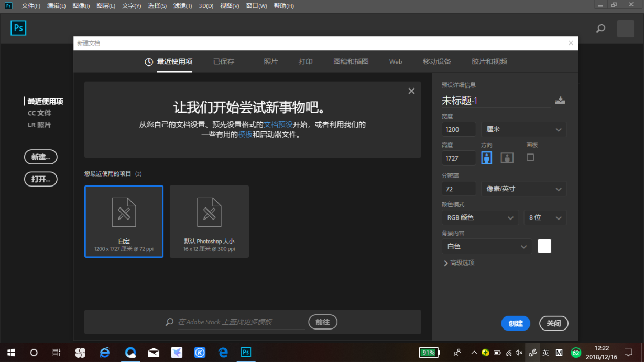Open the width unit 厘米 dropdown
The height and width of the screenshot is (362, 644).
point(524,129)
